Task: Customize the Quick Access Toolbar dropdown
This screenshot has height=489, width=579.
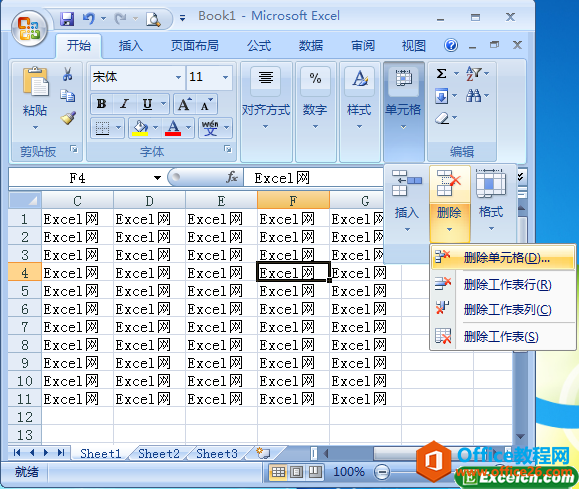Action: click(x=182, y=18)
